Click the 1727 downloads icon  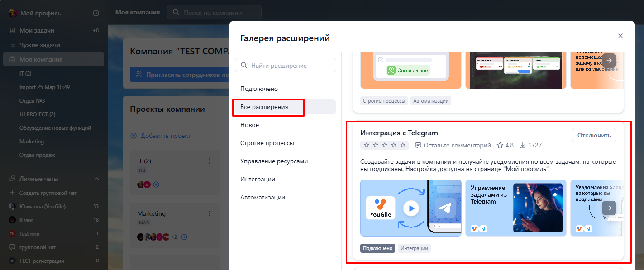[x=523, y=145]
